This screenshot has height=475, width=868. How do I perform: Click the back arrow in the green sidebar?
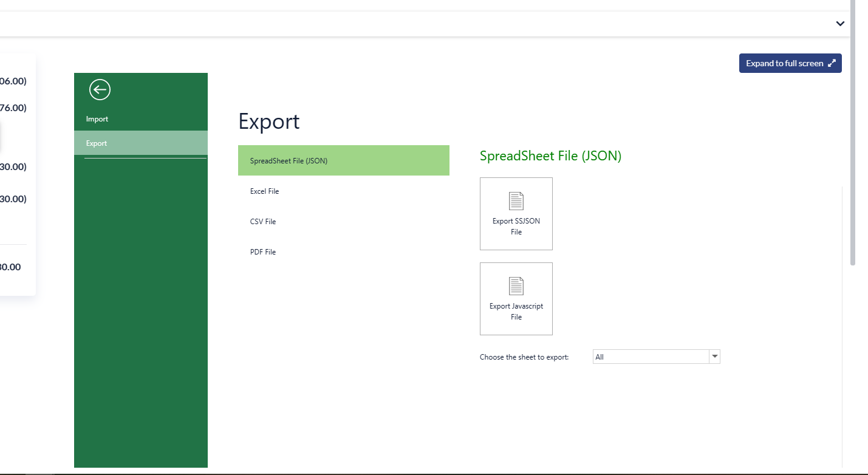click(99, 89)
